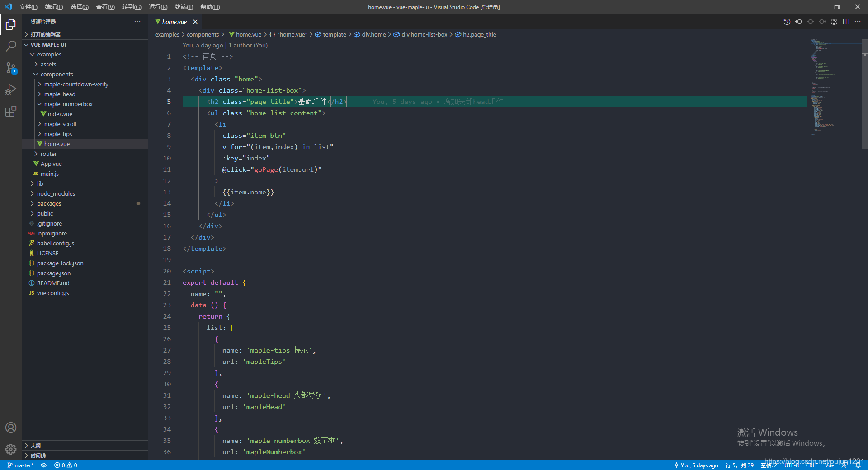Open the Accounts menu icon
This screenshot has height=470, width=868.
click(11, 428)
